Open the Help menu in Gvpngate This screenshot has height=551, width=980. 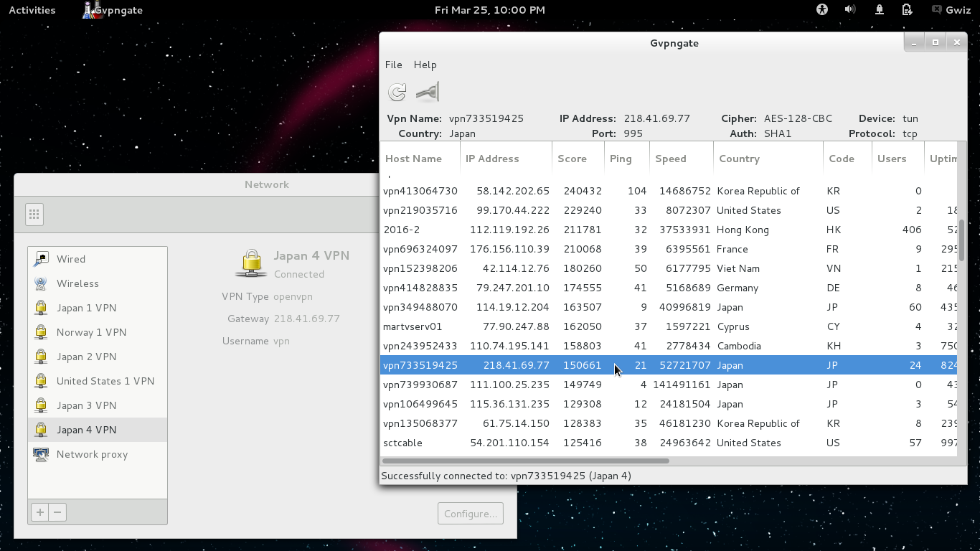tap(425, 65)
